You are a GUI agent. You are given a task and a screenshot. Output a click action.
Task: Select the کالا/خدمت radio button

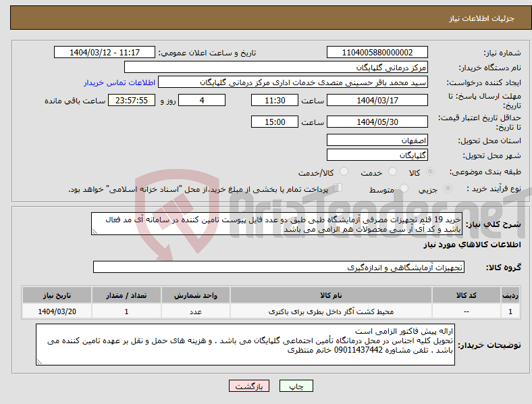tap(344, 172)
